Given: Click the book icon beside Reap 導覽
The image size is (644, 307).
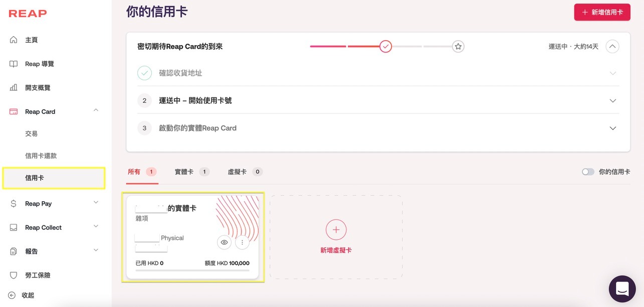Looking at the screenshot, I should pyautogui.click(x=14, y=64).
